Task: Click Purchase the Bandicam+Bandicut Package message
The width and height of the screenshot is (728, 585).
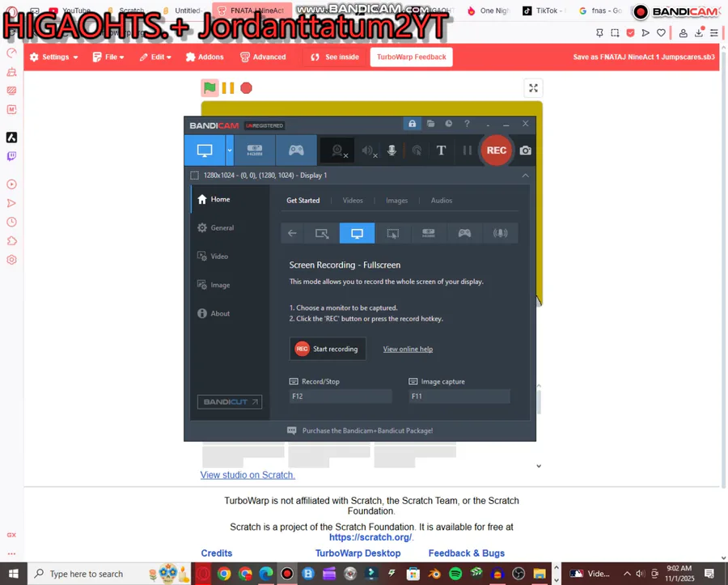Action: tap(367, 430)
